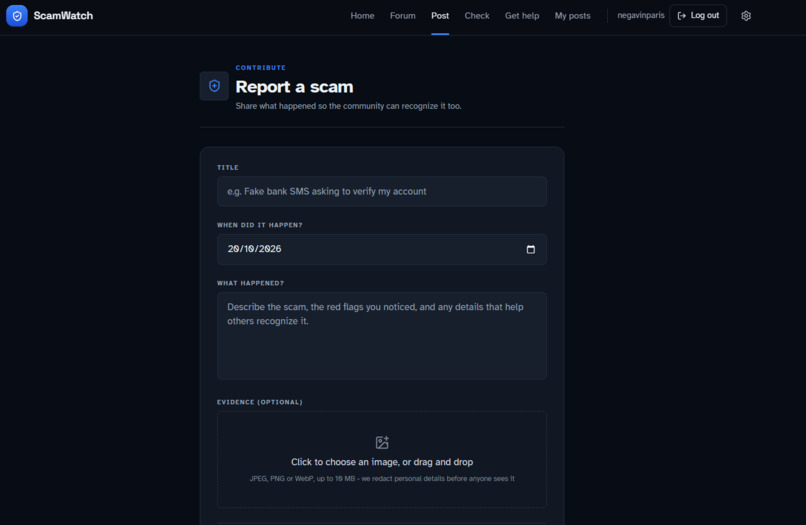View My posts
This screenshot has height=525, width=806.
[x=572, y=16]
